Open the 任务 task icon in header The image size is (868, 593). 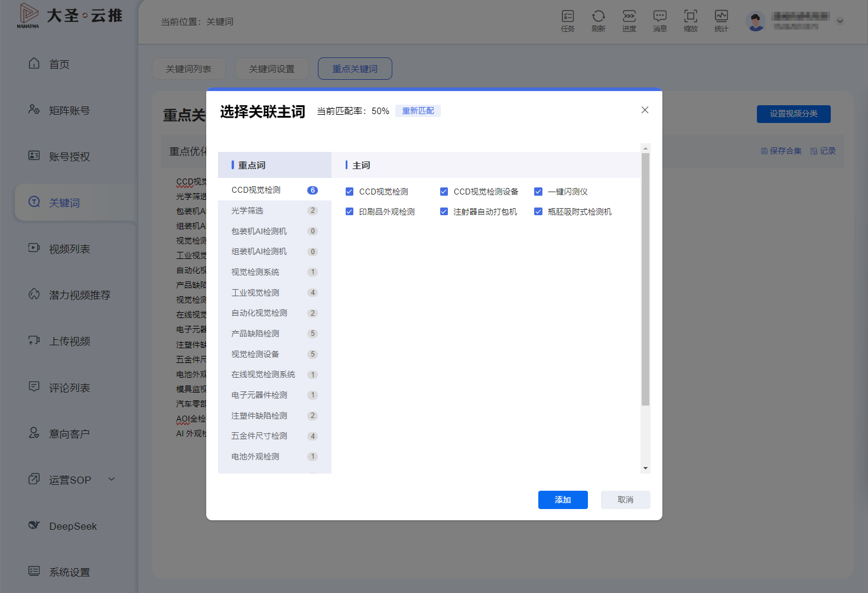568,21
